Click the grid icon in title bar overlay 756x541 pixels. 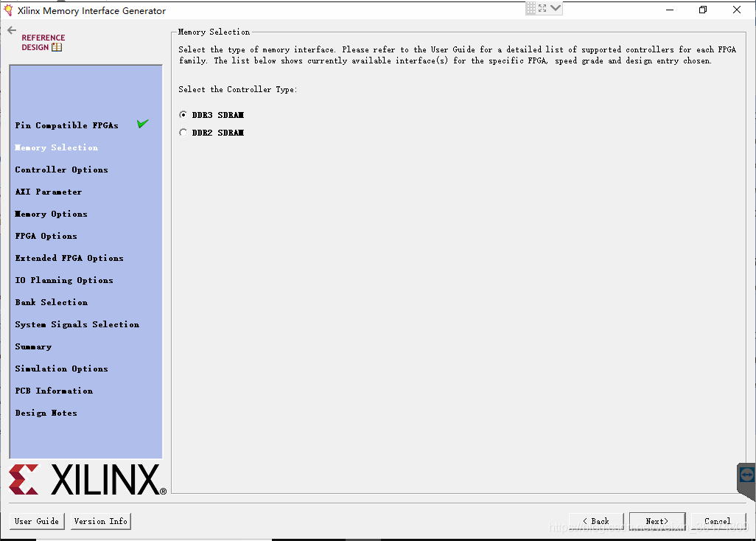coord(531,8)
